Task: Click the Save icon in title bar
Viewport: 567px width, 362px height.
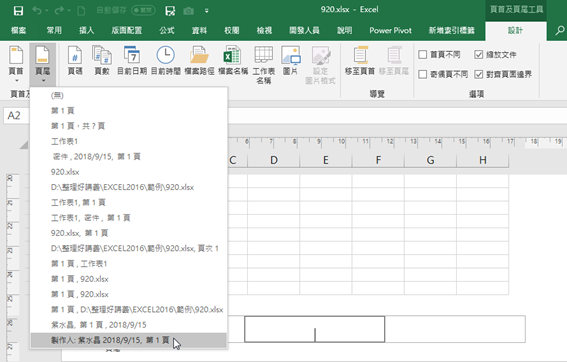Action: click(18, 10)
